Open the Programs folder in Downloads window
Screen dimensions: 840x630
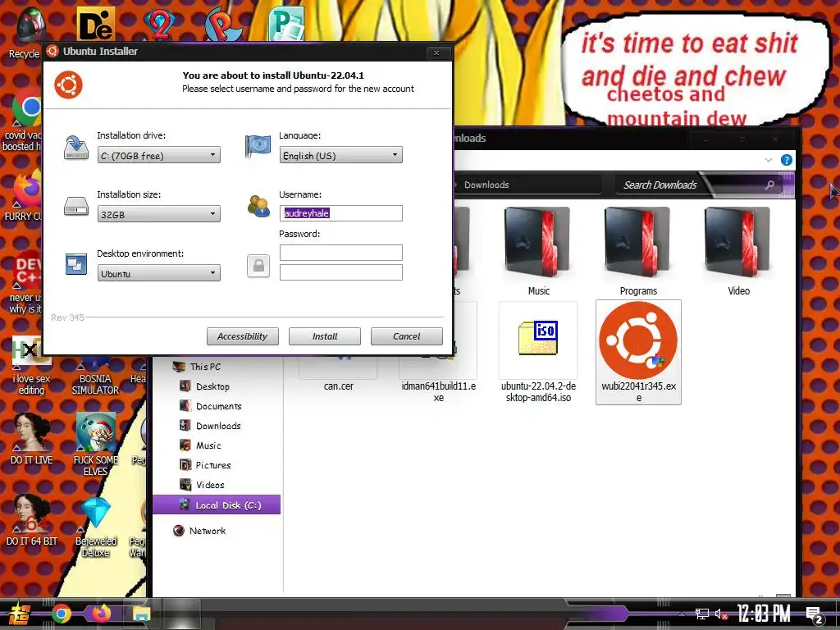(637, 252)
